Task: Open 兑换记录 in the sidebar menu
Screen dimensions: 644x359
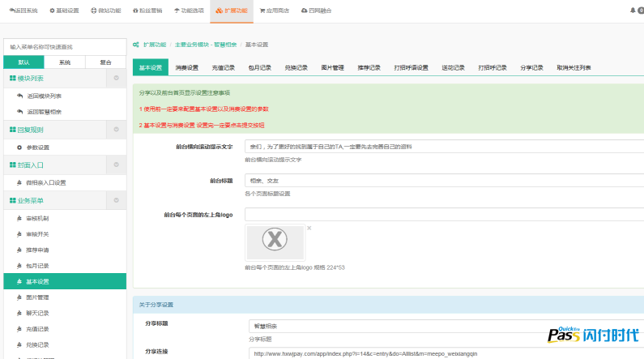Action: coord(65,344)
